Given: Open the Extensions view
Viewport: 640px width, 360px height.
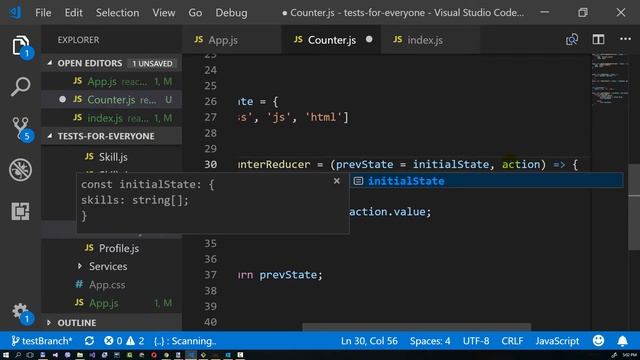Looking at the screenshot, I should pos(20,211).
